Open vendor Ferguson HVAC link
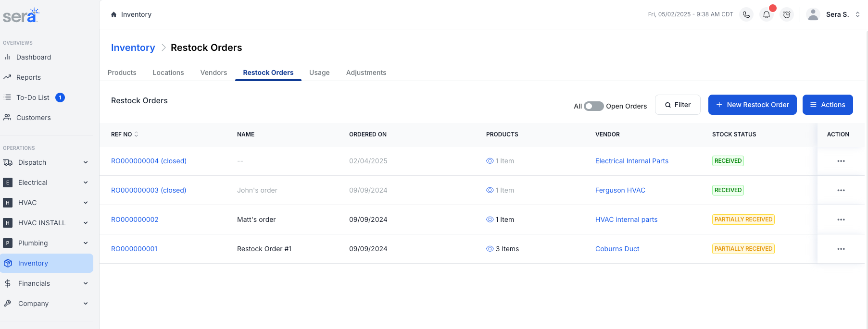This screenshot has height=329, width=868. 620,190
